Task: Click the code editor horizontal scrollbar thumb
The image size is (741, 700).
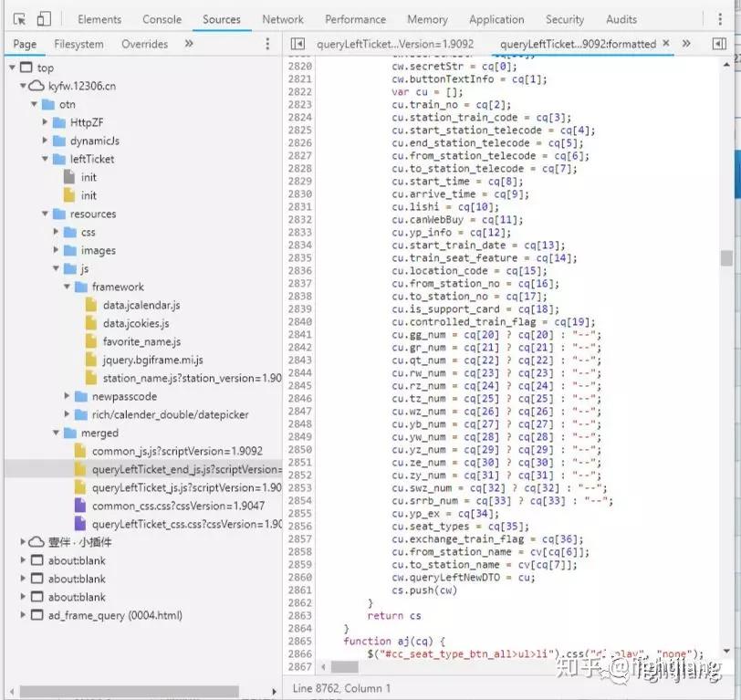Action: point(345,667)
